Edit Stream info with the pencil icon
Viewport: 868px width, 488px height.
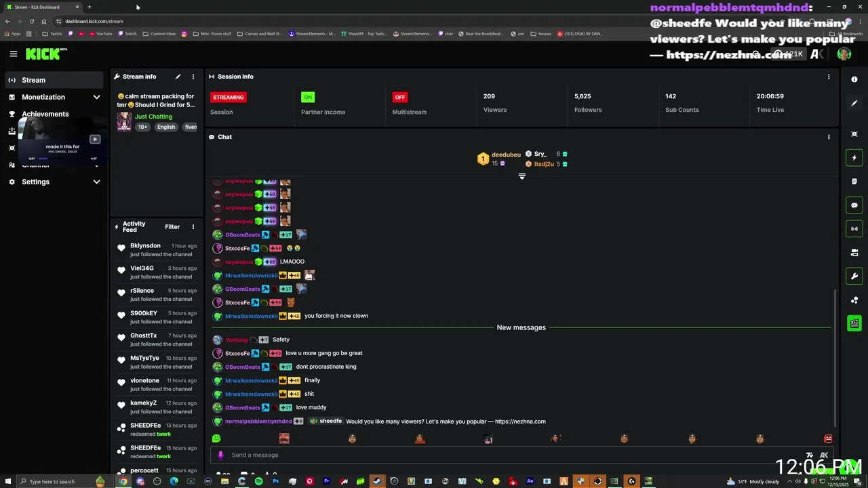[178, 77]
